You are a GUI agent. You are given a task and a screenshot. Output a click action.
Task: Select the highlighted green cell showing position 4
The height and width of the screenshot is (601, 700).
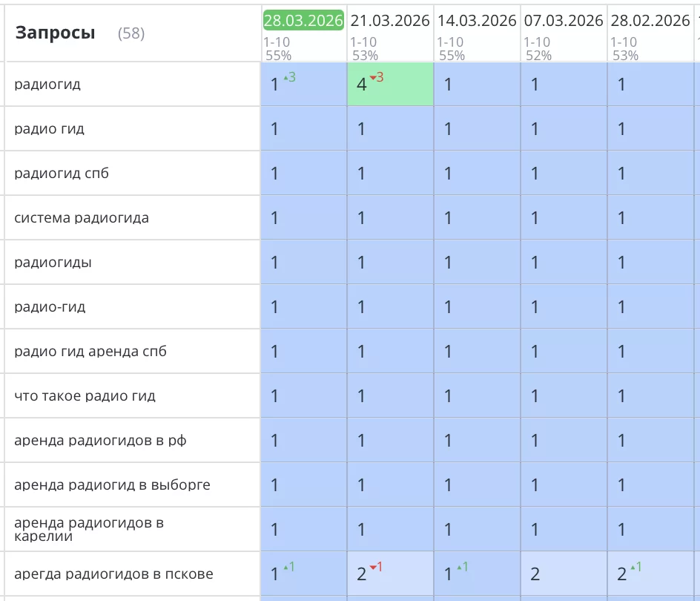pos(390,85)
